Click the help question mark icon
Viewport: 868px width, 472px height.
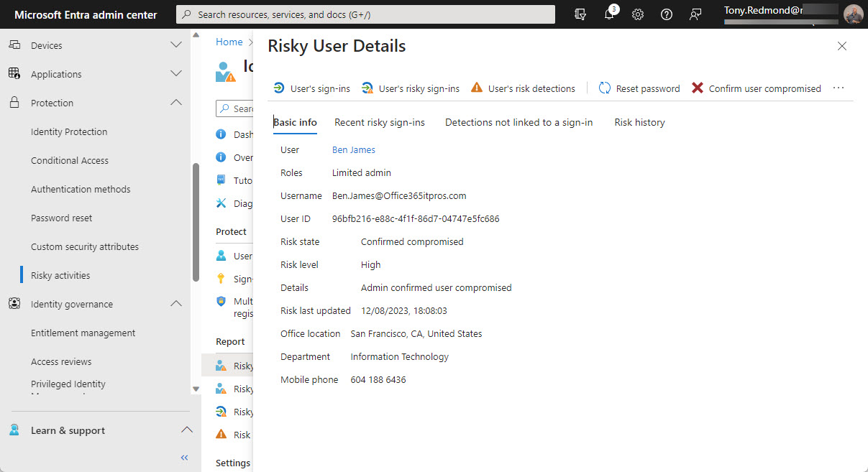tap(666, 14)
